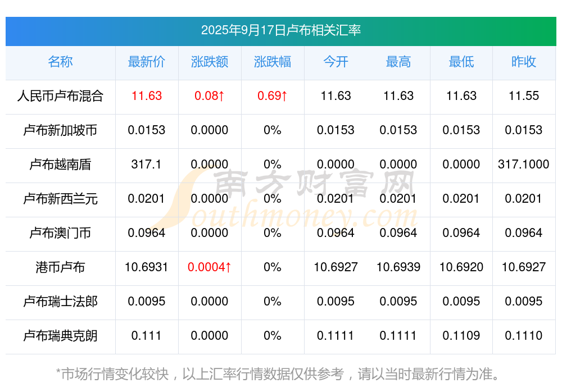The image size is (562, 392).
Task: Click the 10.6931 latest price
Action: pos(146,267)
